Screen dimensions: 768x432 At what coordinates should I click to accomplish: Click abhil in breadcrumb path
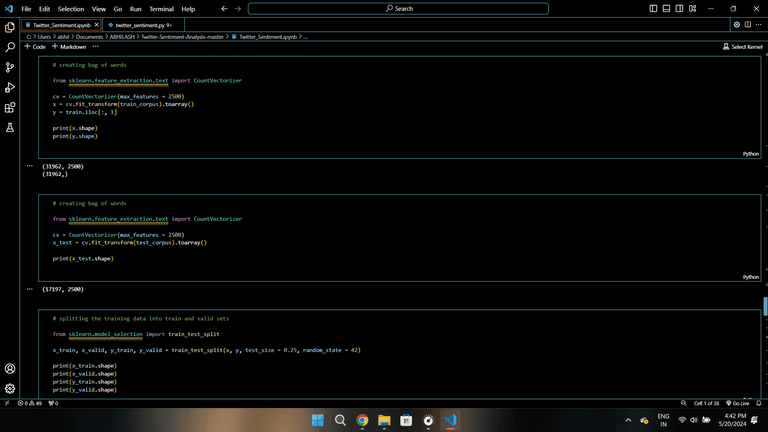click(x=63, y=37)
